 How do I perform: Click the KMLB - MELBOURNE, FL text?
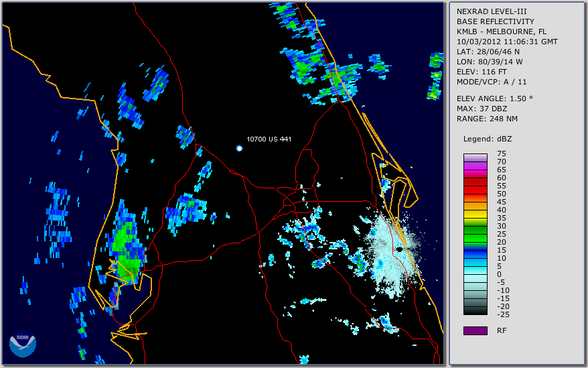point(502,32)
